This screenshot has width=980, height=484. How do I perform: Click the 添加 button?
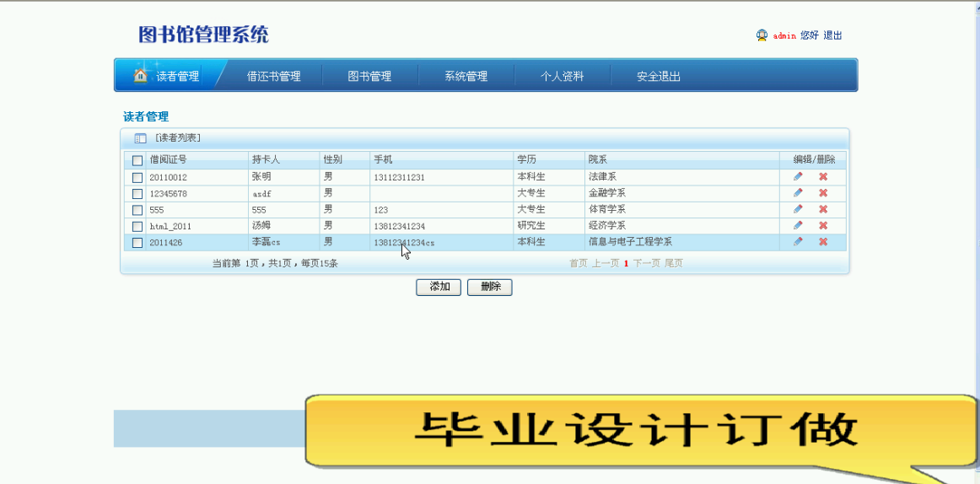(439, 288)
